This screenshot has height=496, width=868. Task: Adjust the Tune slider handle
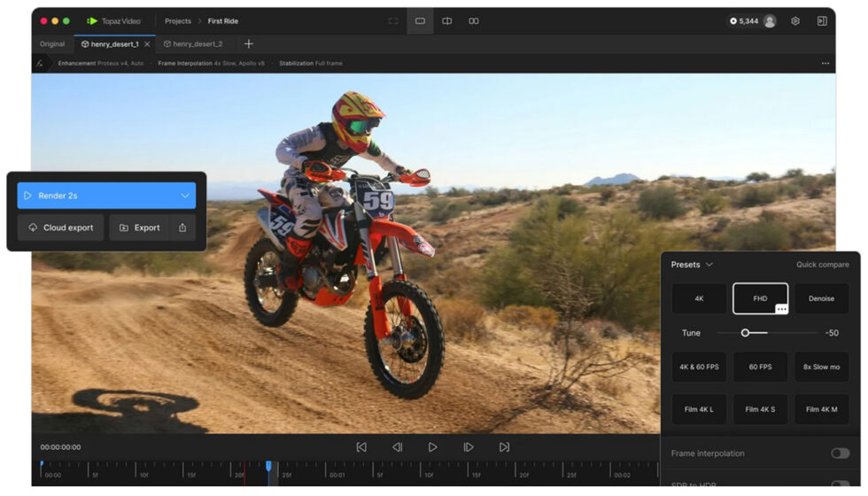coord(745,333)
